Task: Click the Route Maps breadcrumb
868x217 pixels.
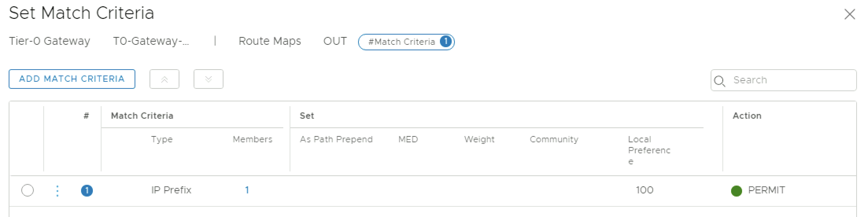Action: click(270, 41)
